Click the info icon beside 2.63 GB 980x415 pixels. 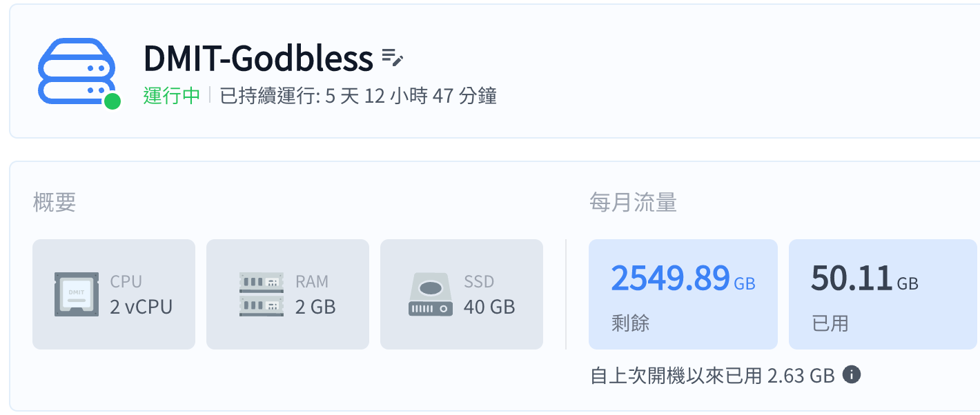point(852,375)
